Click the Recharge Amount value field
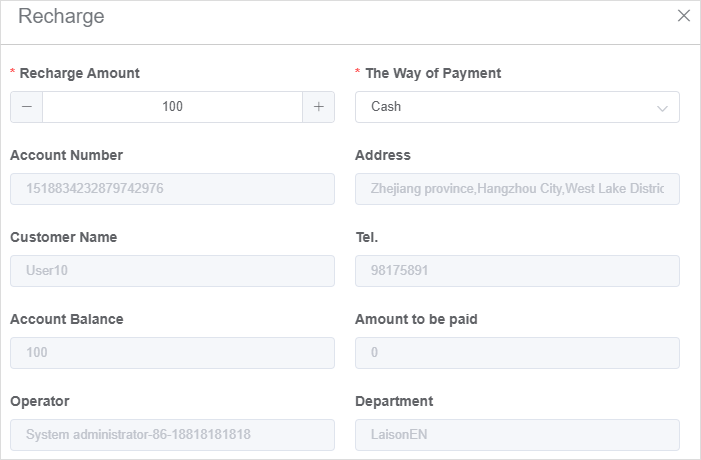The width and height of the screenshot is (701, 460). (x=173, y=107)
